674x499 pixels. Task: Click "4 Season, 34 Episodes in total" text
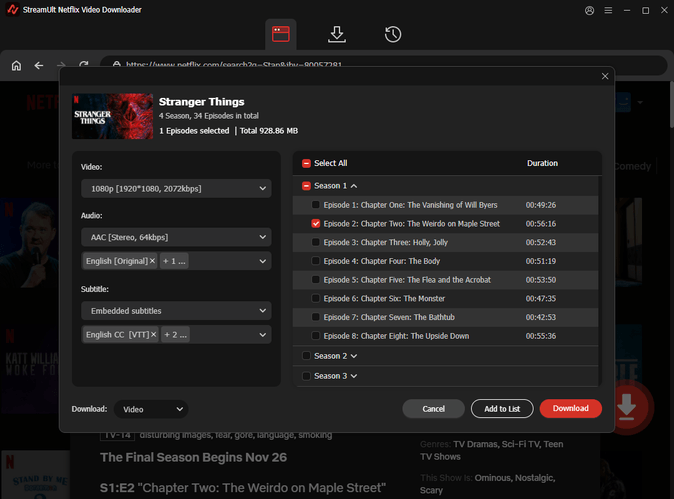pos(209,116)
